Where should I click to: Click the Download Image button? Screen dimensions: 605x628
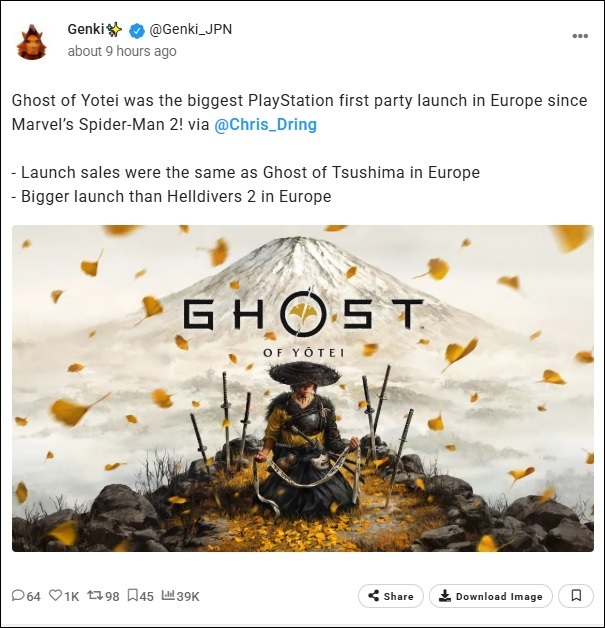pyautogui.click(x=490, y=596)
